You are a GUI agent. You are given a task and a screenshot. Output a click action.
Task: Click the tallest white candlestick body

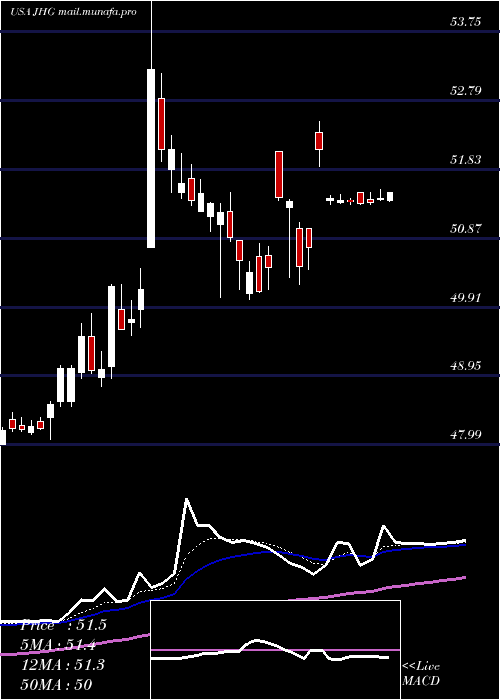(151, 158)
